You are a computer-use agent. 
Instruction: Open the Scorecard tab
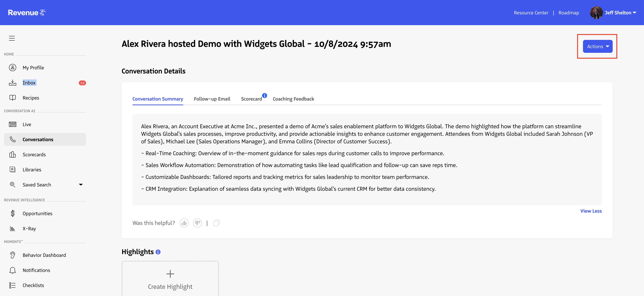click(251, 99)
